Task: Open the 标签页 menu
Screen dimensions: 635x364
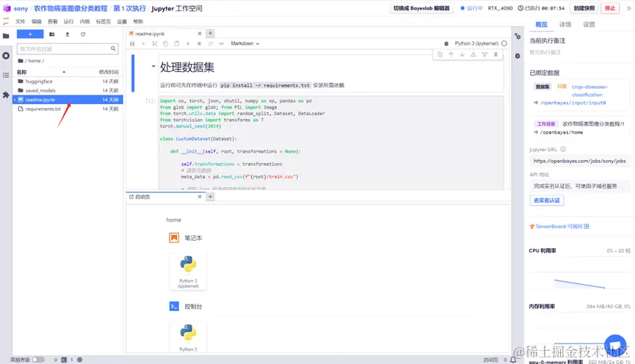Action: coord(104,21)
